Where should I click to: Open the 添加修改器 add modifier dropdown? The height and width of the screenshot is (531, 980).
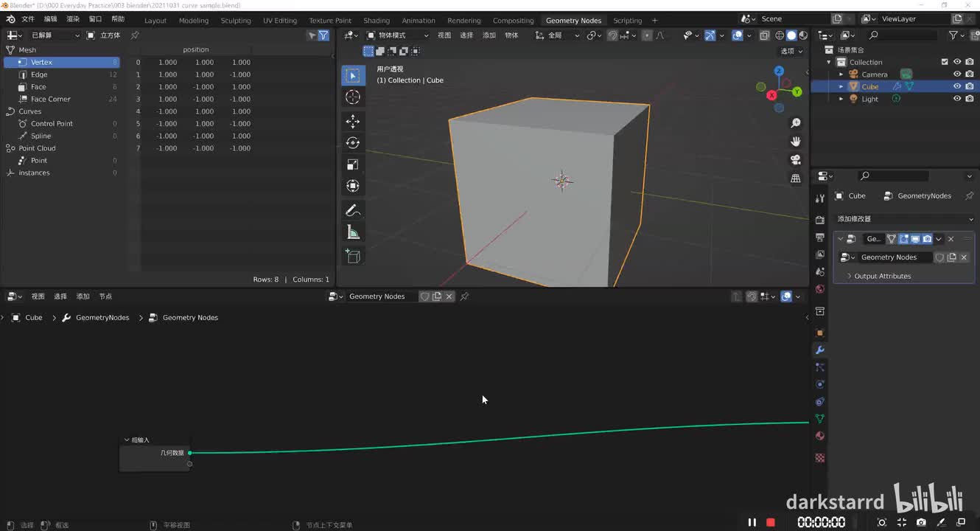pyautogui.click(x=904, y=219)
